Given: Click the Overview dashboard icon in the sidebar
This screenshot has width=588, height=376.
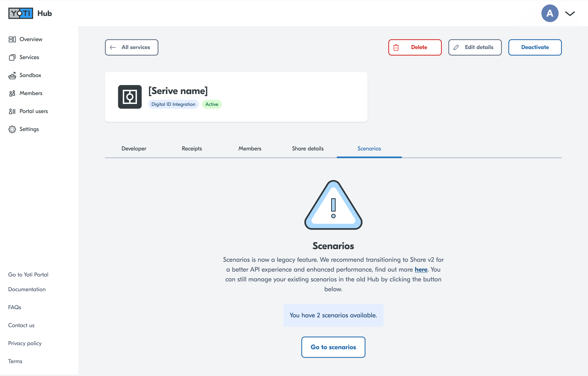Looking at the screenshot, I should click(12, 39).
